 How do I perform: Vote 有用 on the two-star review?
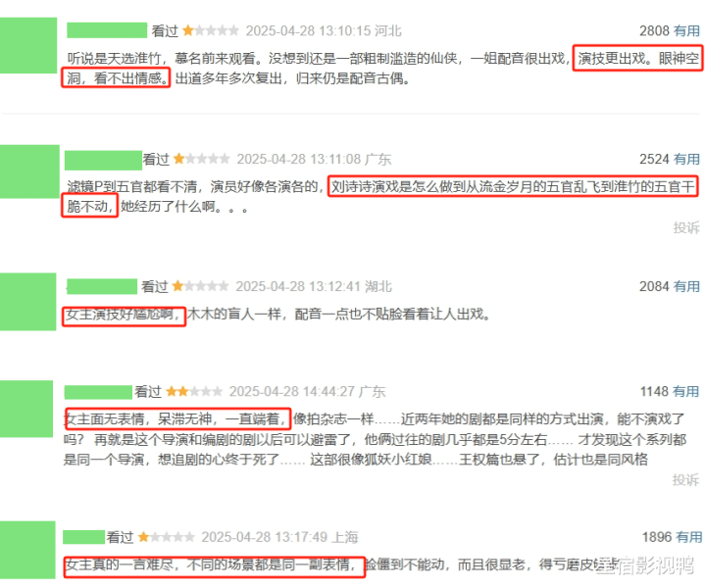click(686, 392)
